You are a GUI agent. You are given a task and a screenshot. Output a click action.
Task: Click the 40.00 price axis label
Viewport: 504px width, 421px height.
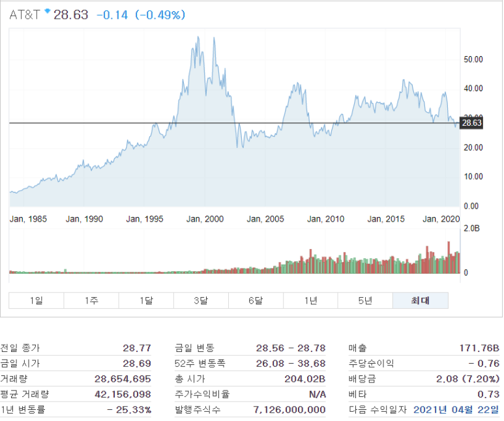point(473,89)
